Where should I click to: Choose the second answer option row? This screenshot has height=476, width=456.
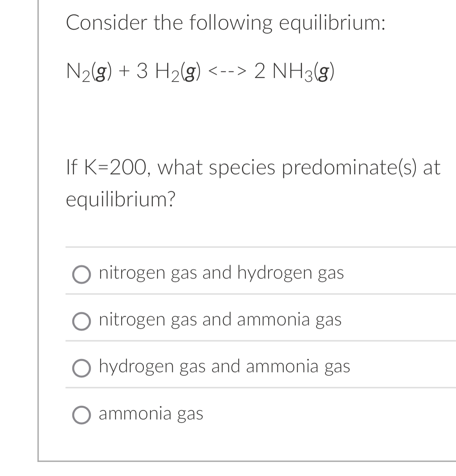[x=220, y=320]
